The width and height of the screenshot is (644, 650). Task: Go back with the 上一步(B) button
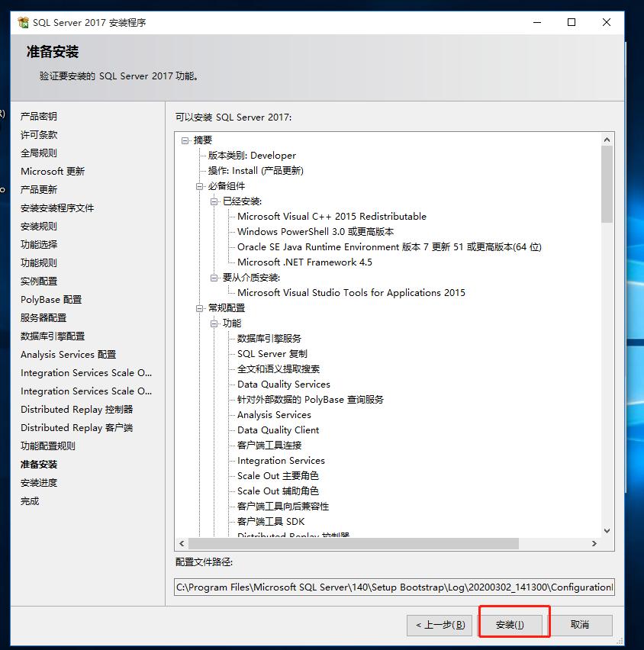click(440, 625)
